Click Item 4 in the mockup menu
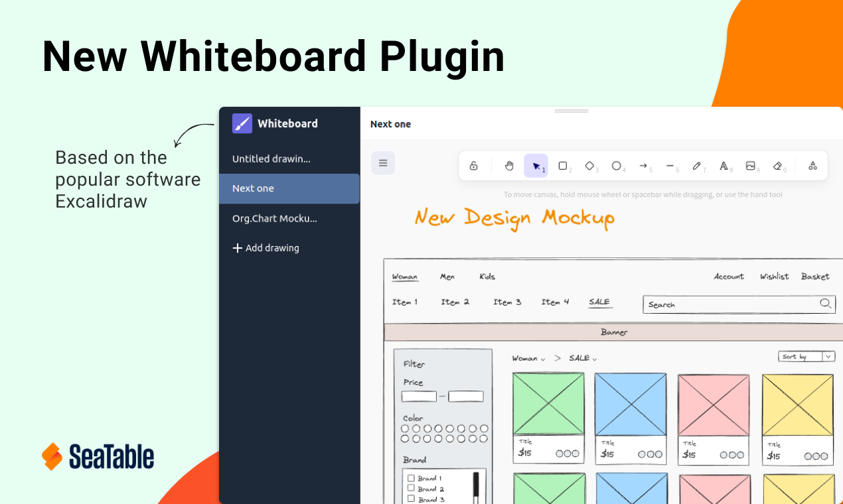Viewport: 843px width, 504px height. (555, 302)
